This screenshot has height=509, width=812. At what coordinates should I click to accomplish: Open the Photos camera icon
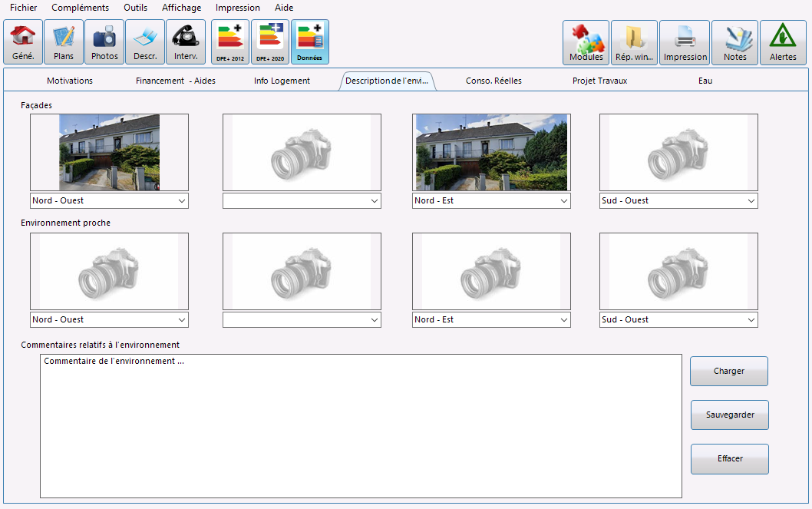(x=104, y=42)
